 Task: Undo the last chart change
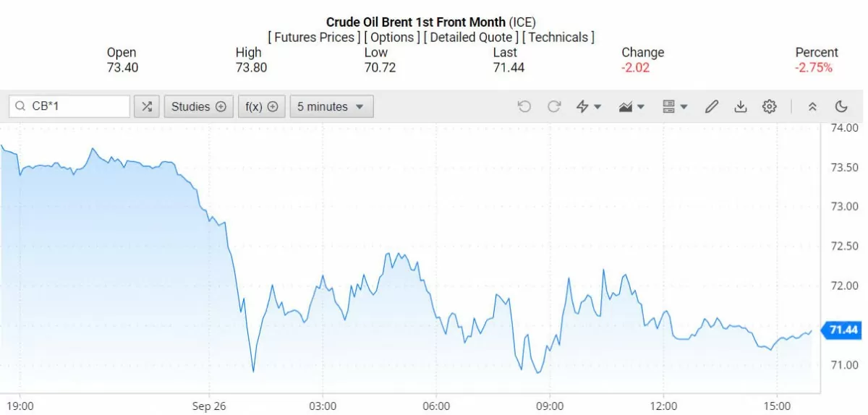524,107
